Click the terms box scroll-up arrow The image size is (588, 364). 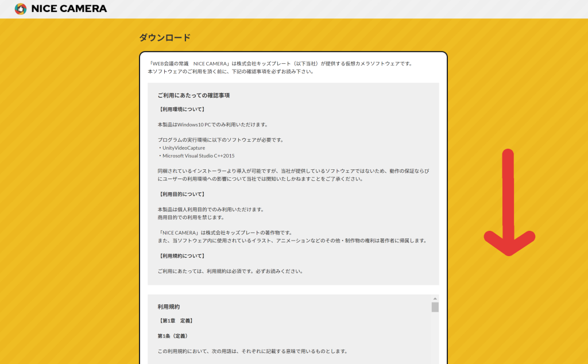click(x=435, y=299)
